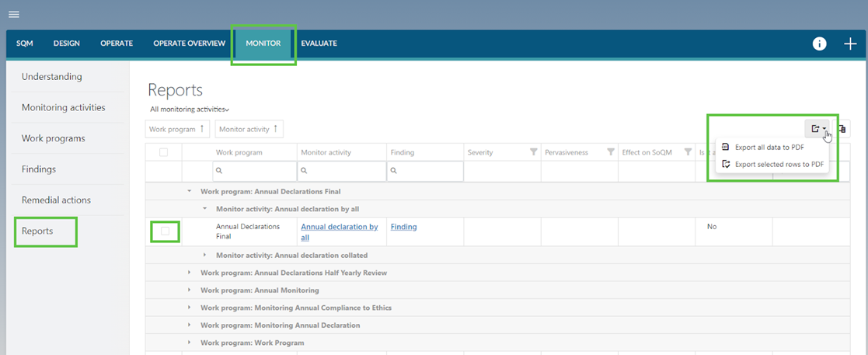Image resolution: width=868 pixels, height=355 pixels.
Task: Toggle Work program grouping sort
Action: click(x=178, y=129)
